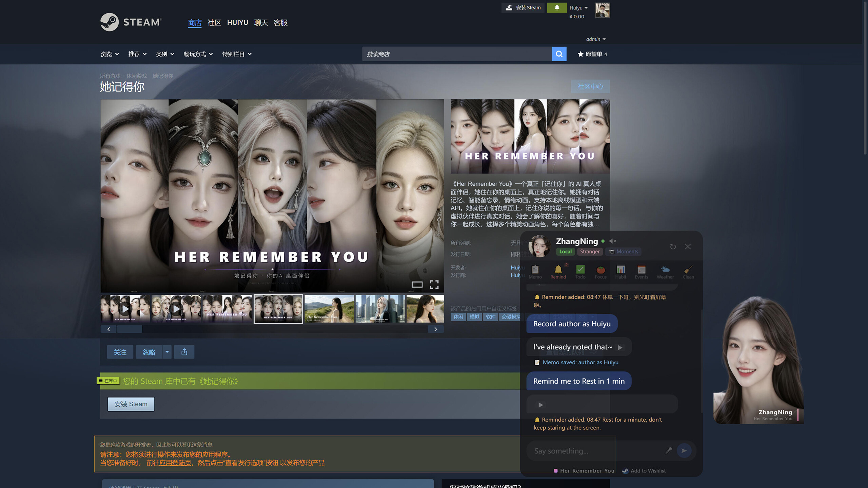Screen dimensions: 868x488
Task: Refresh the ZhangNing chat panel
Action: (x=673, y=247)
